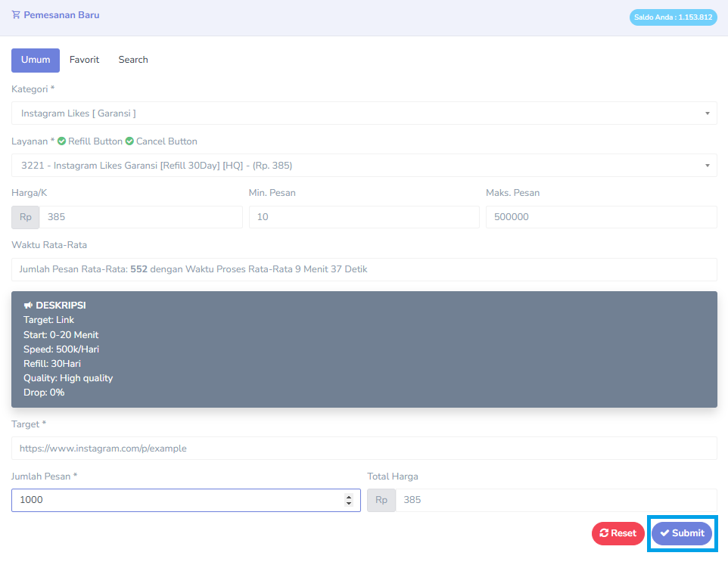Click the "Jumlah Pesan *" label
Image resolution: width=728 pixels, height=565 pixels.
[x=44, y=477]
